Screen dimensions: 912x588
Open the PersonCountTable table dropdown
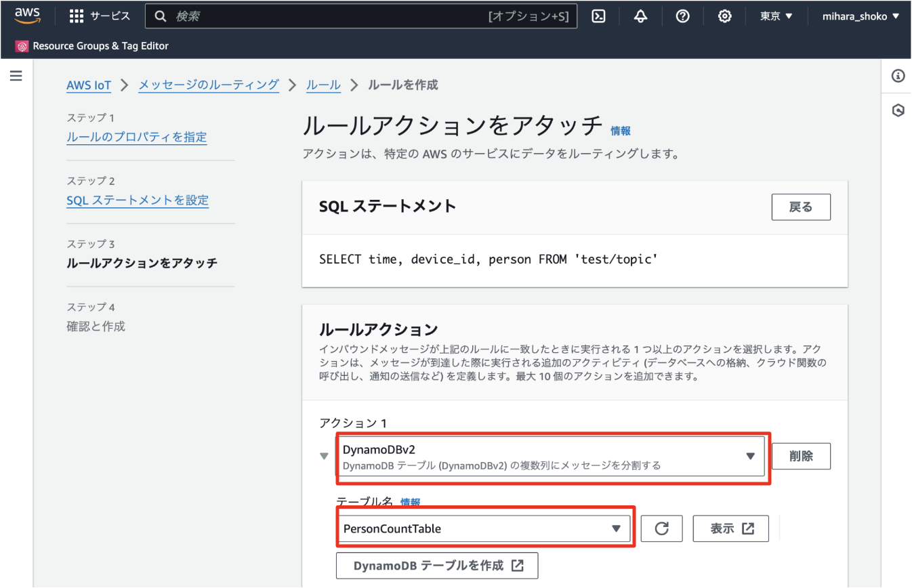(x=483, y=528)
